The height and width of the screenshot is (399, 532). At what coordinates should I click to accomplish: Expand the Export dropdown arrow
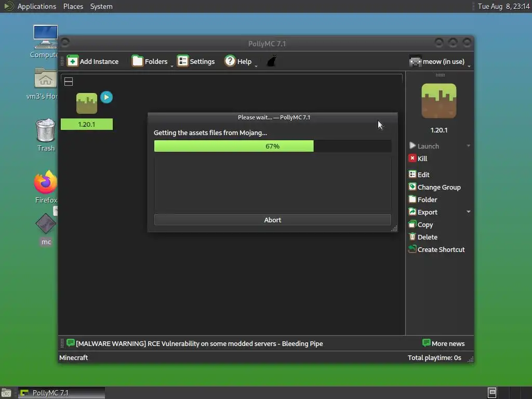(468, 212)
